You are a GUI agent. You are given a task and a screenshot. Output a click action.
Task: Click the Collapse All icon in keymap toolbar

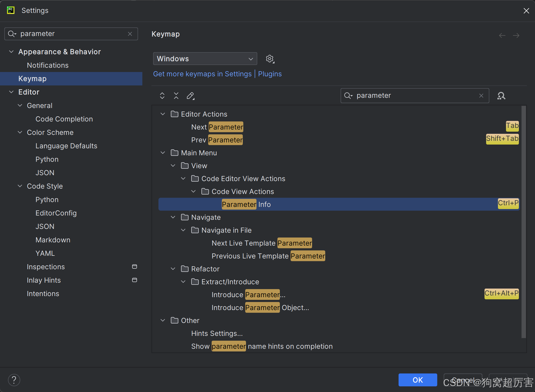(x=176, y=96)
